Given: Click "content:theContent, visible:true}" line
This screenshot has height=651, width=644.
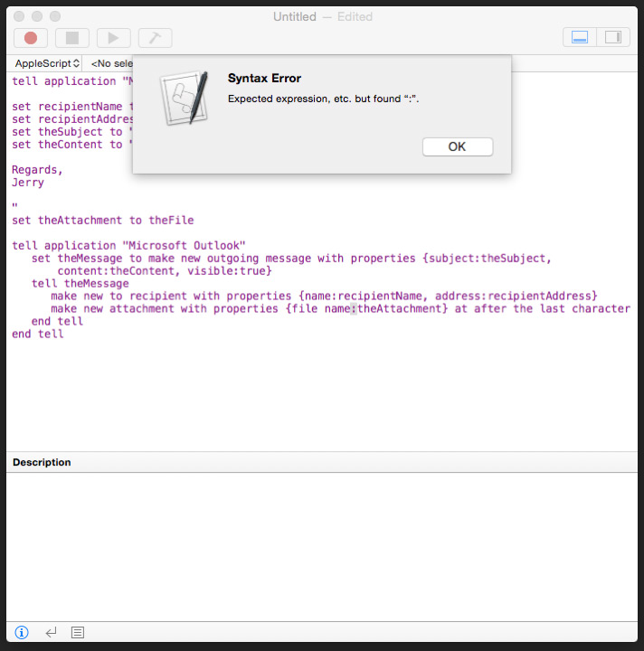Looking at the screenshot, I should [x=165, y=271].
